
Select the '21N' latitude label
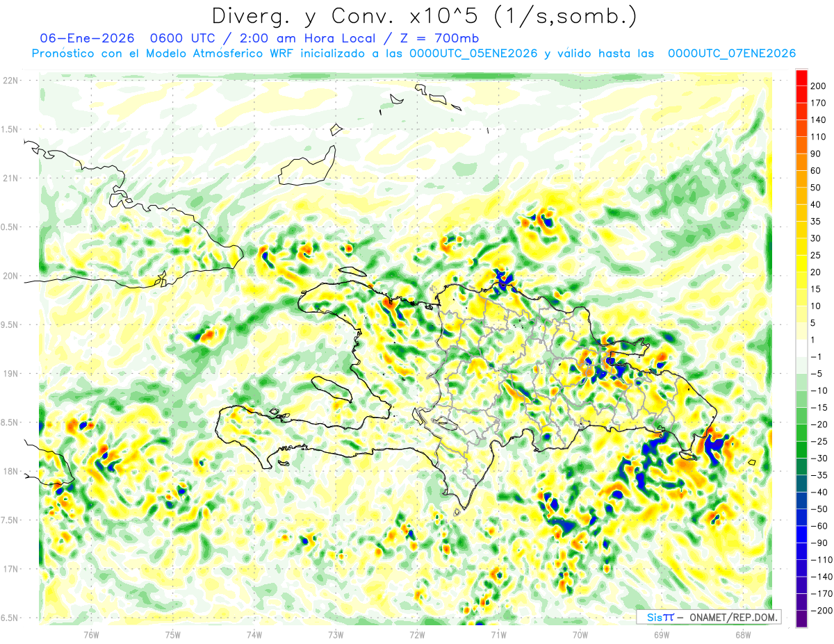(x=10, y=178)
